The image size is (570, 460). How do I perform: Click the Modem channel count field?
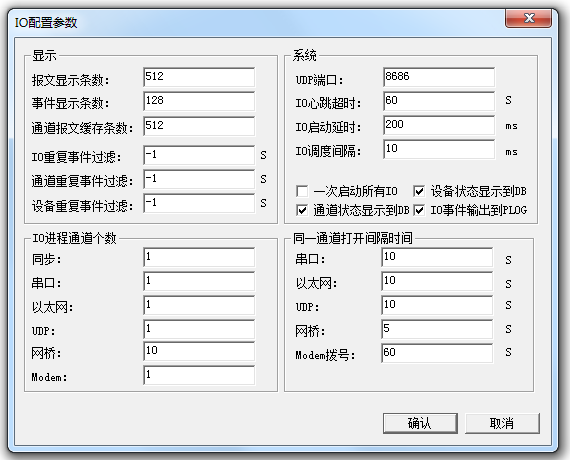click(199, 375)
